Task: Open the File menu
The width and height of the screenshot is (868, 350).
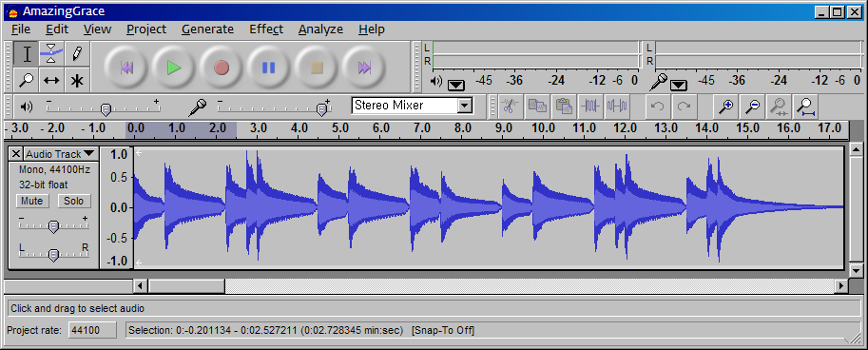Action: point(21,29)
